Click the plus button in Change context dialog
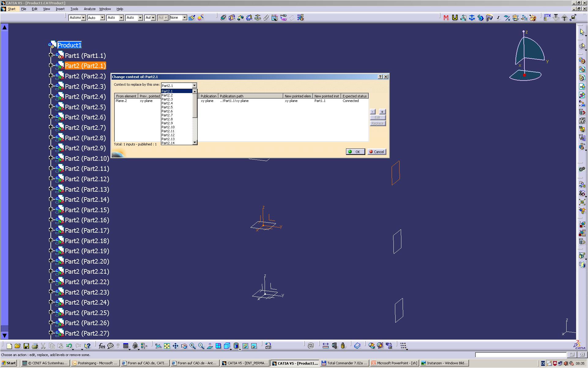Screen dimensions: 588x368 (382, 112)
